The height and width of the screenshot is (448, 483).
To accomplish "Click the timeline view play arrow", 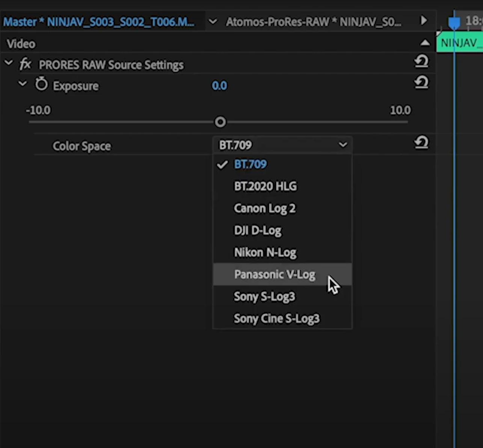I will [x=424, y=21].
